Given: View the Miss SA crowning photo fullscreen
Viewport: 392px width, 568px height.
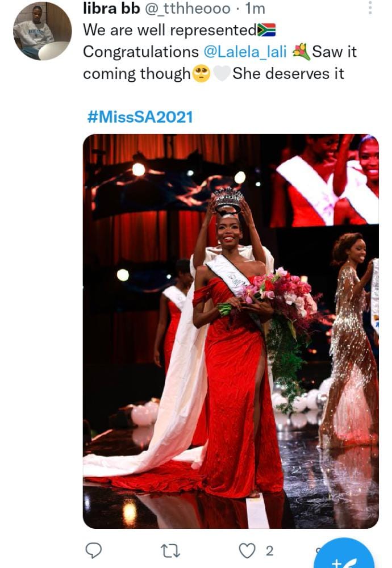Looking at the screenshot, I should point(231,331).
